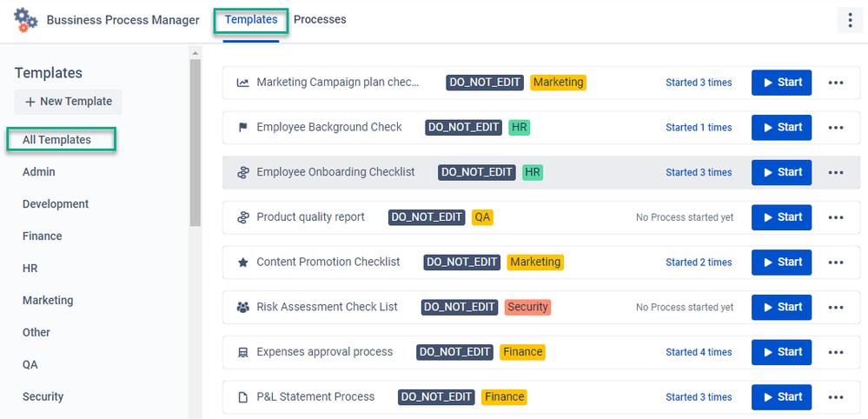This screenshot has width=868, height=419.
Task: Click the document icon beside P&L Statement Process
Action: pos(242,397)
